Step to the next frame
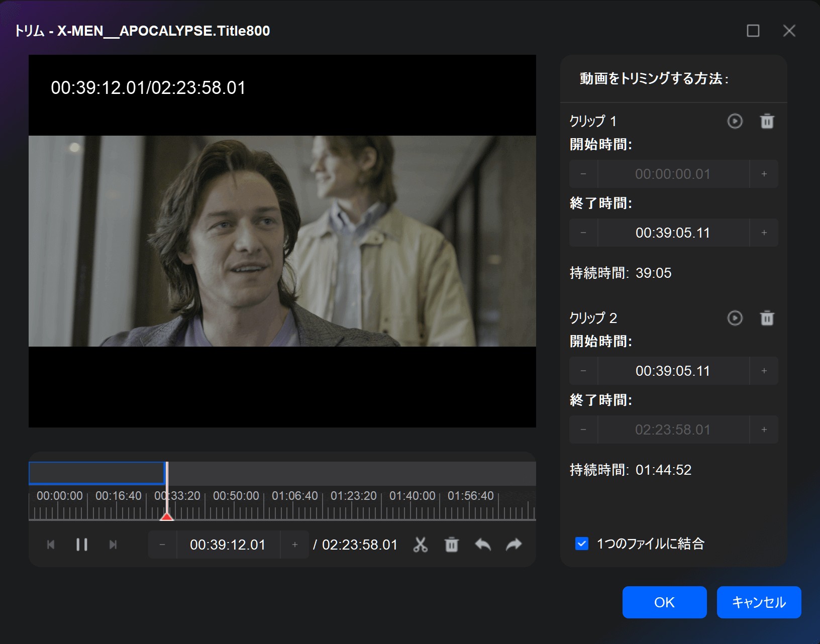Screen dimensions: 820x644 coord(113,545)
